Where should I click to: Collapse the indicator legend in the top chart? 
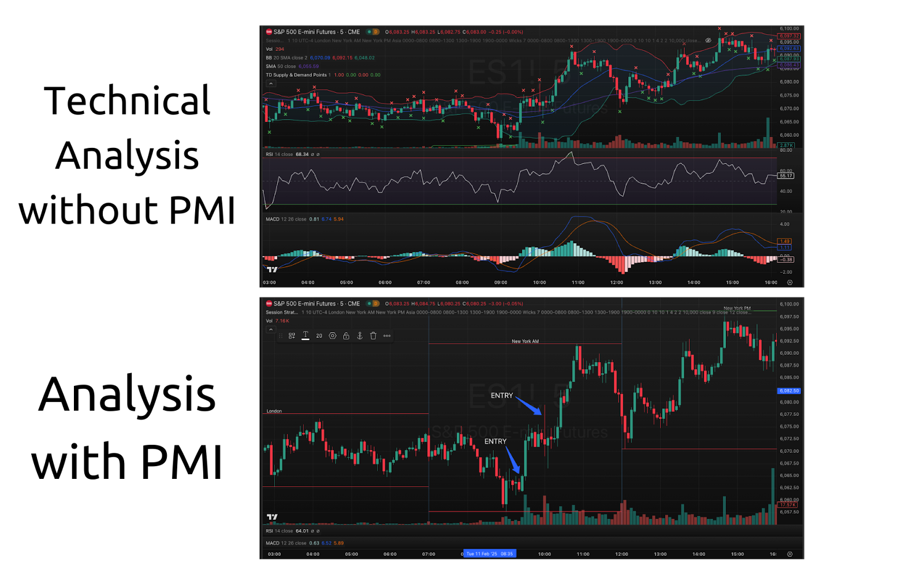tap(270, 84)
